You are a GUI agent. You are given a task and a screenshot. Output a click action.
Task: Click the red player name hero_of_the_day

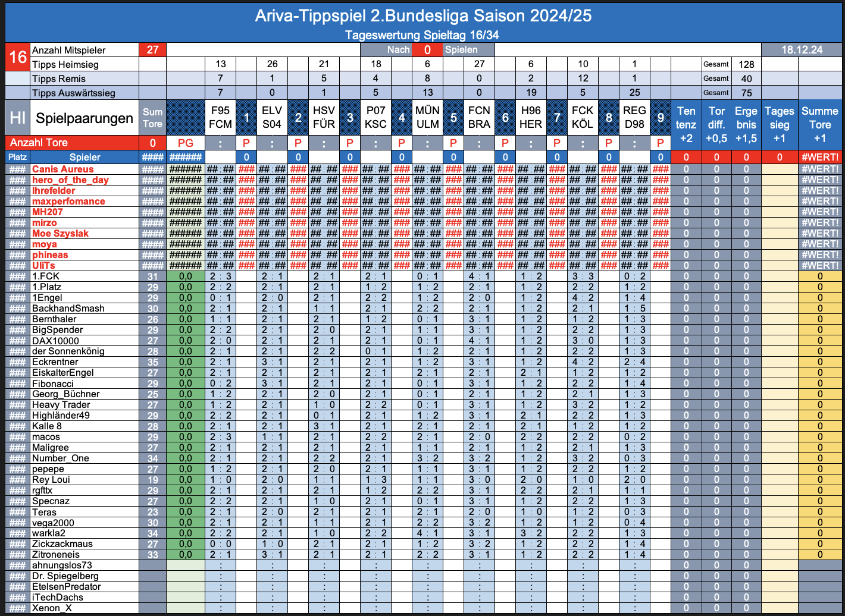[x=70, y=180]
